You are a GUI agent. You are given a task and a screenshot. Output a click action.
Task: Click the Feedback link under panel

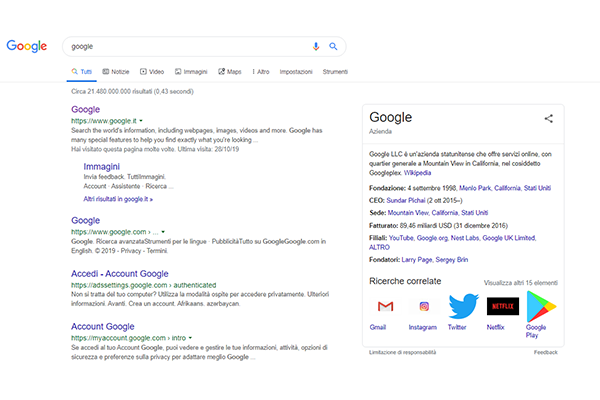(546, 352)
